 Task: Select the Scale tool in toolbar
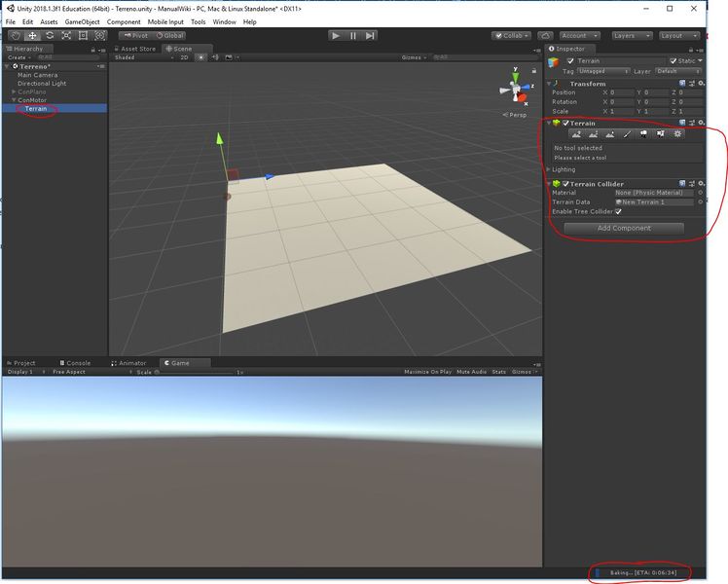click(66, 36)
